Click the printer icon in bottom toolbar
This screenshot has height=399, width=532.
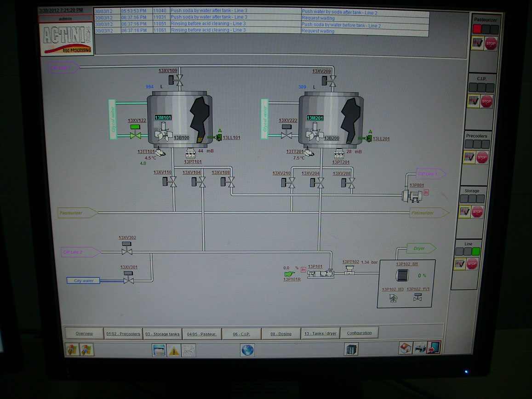[419, 348]
